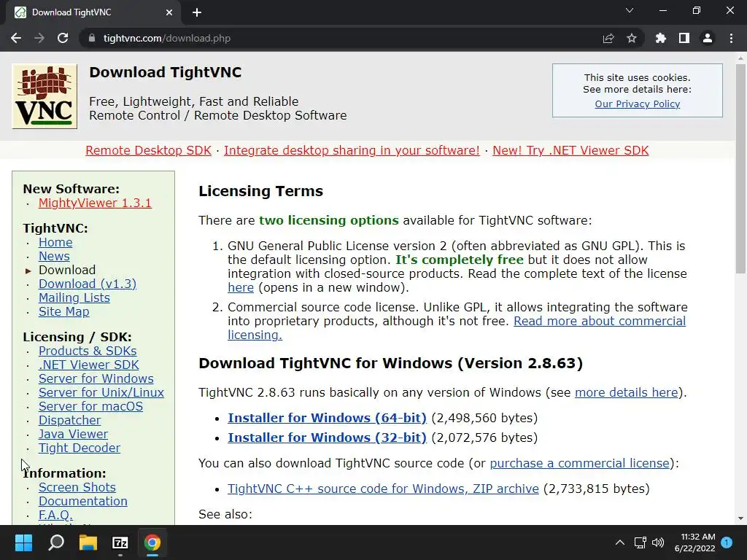Open Server for Windows link
This screenshot has width=747, height=560.
click(96, 378)
